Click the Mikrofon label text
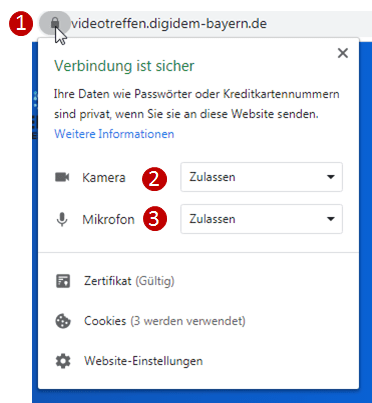Screen dimensions: 372x403 (108, 219)
